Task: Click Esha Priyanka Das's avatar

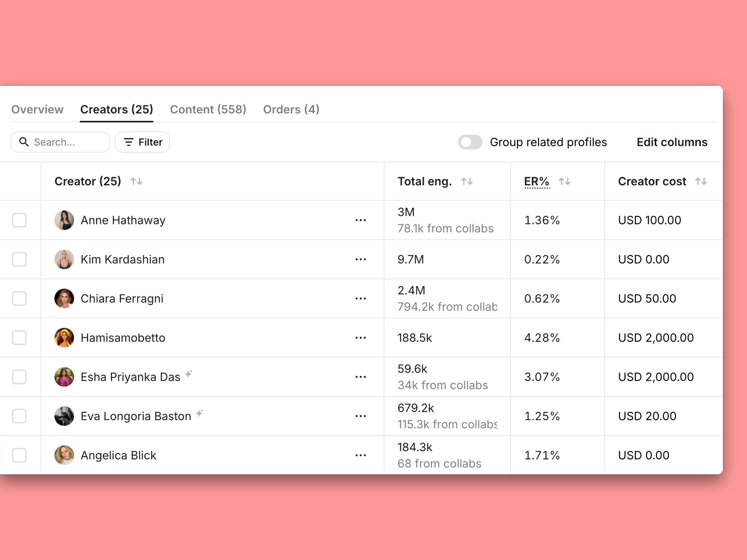Action: (x=64, y=377)
